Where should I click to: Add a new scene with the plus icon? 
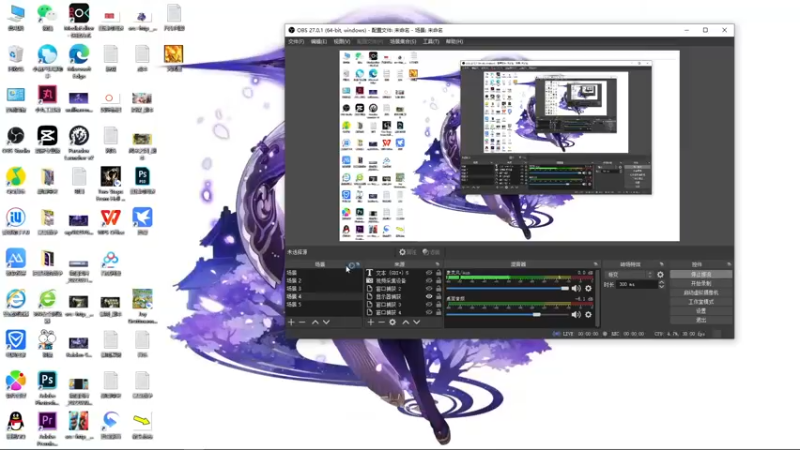click(291, 322)
